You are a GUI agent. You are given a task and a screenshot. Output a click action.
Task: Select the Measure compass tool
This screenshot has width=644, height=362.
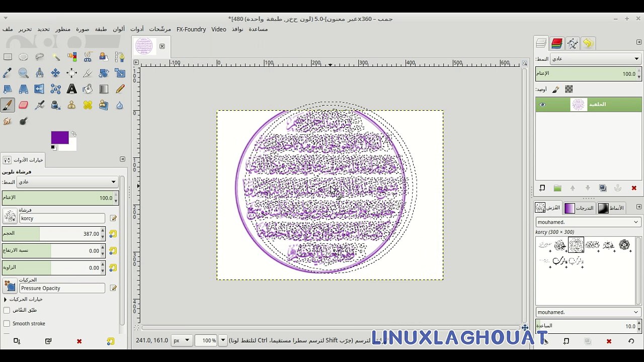[40, 73]
